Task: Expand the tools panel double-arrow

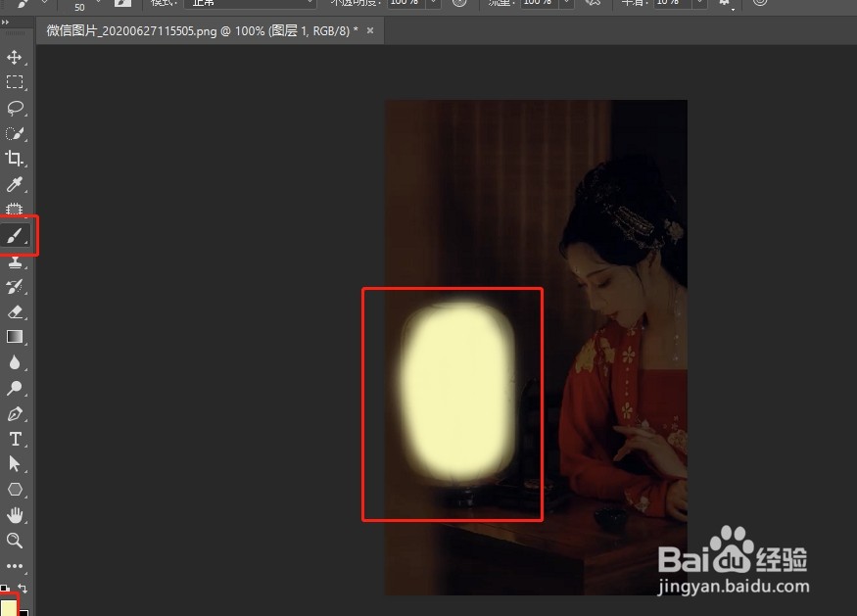Action: (x=5, y=23)
